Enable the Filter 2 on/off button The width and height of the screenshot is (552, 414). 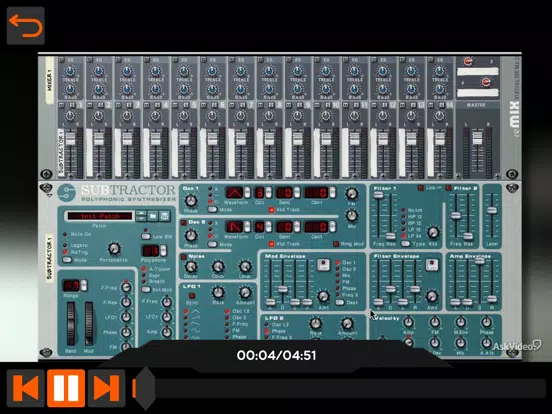448,188
